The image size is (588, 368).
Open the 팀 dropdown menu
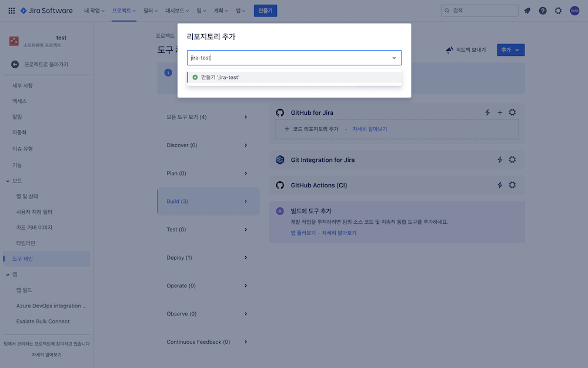201,11
